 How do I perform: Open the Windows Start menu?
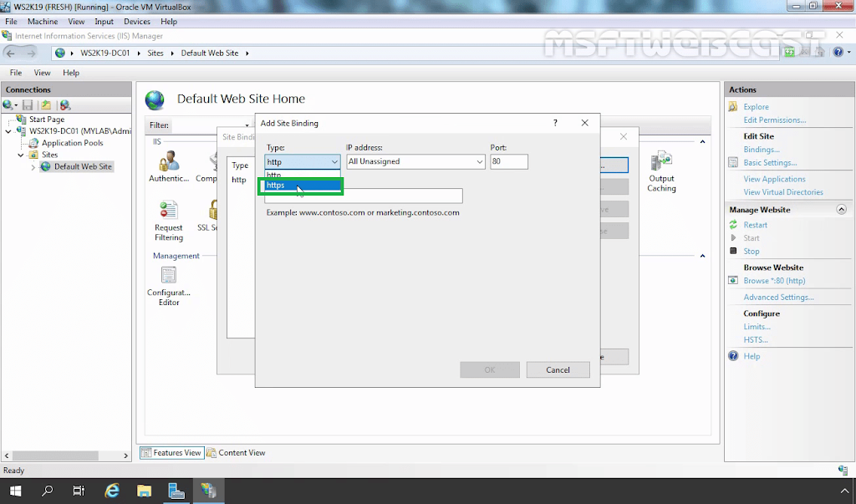[x=15, y=491]
